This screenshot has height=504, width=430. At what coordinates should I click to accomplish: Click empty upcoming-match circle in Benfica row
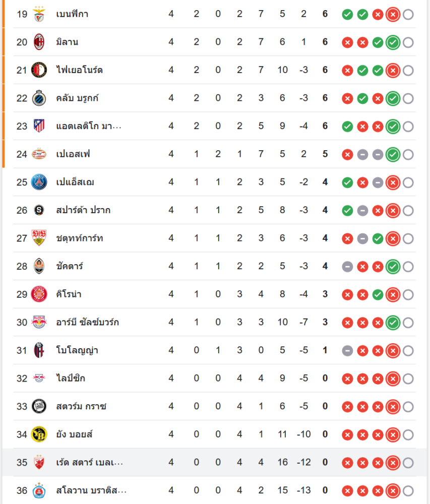[x=408, y=15]
